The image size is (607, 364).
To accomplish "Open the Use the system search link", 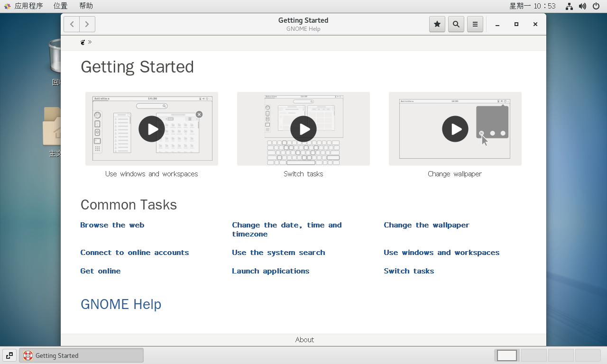I will [279, 253].
